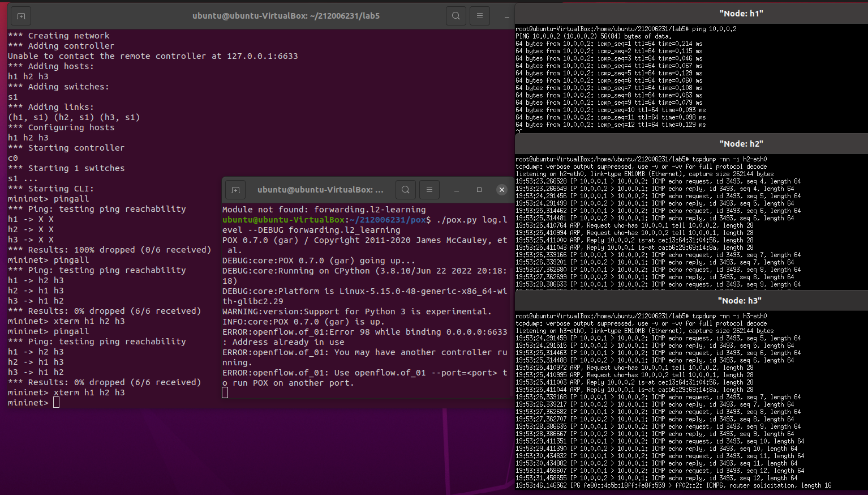Click the "*** Configuring hosts" line
Screen dimensions: 868x495
pyautogui.click(x=61, y=127)
